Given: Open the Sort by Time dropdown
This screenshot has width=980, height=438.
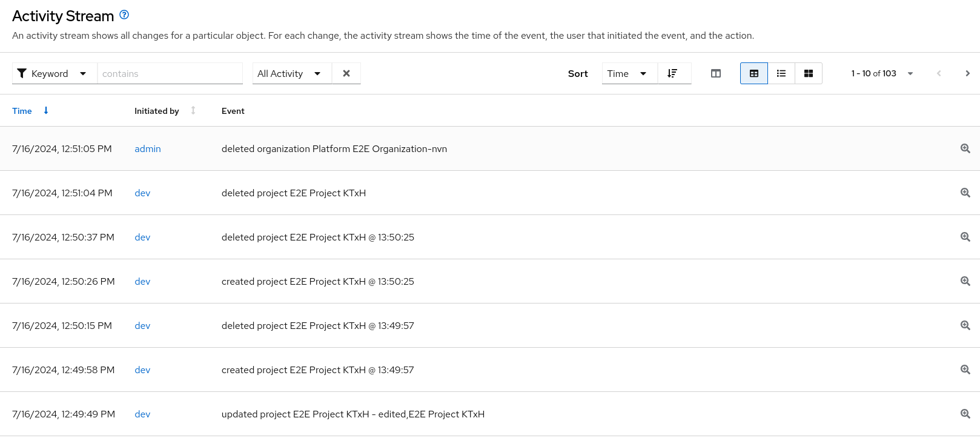Looking at the screenshot, I should (629, 73).
